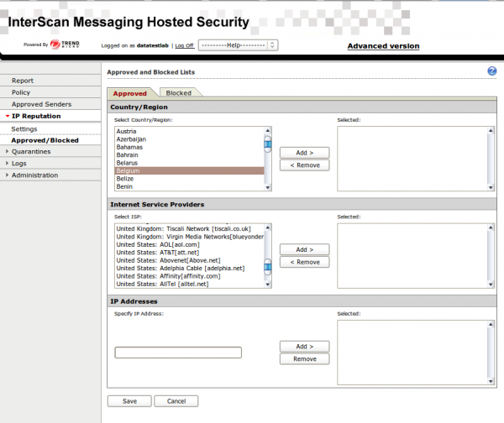
Task: Click scroll down arrow of country Selected box
Action: [x=491, y=187]
